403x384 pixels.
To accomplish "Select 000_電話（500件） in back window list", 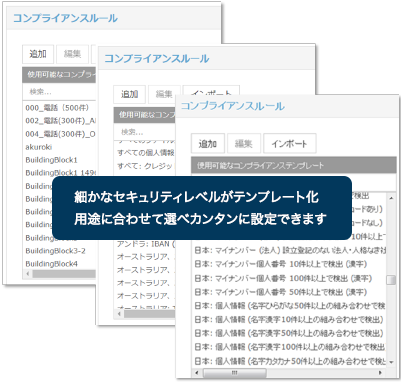I will coord(57,108).
